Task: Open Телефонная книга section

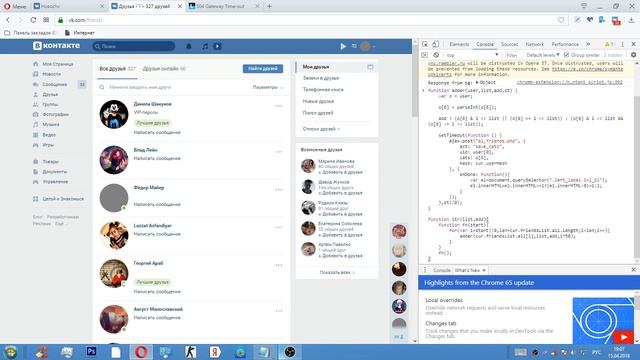Action: [x=323, y=89]
